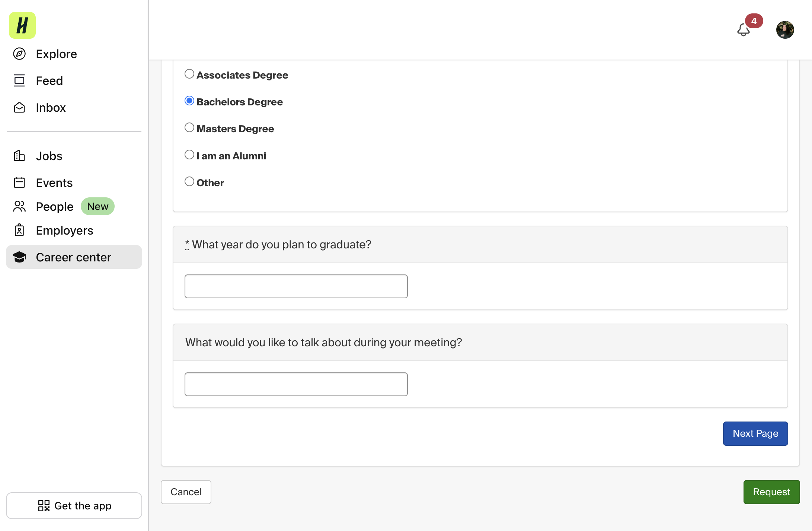Image resolution: width=812 pixels, height=531 pixels.
Task: Open the user profile avatar
Action: (x=785, y=30)
